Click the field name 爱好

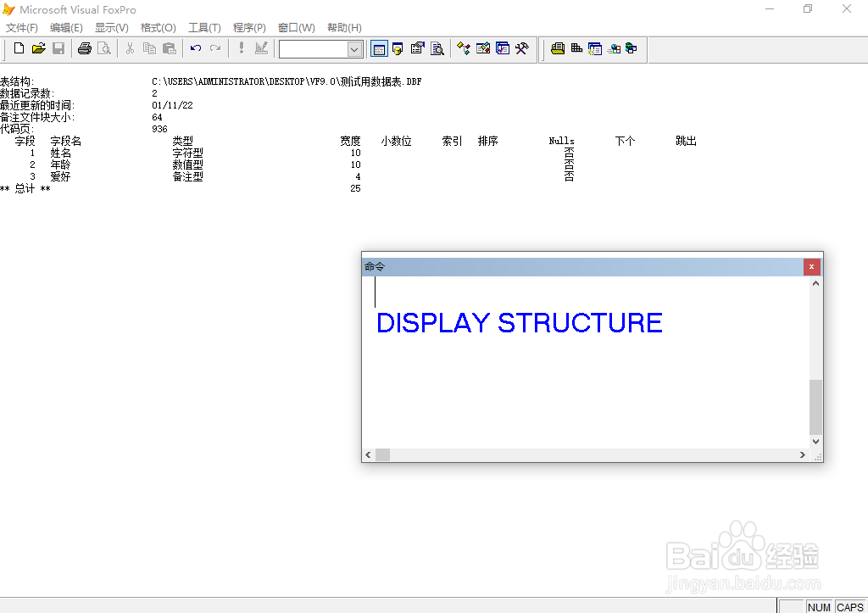(60, 176)
